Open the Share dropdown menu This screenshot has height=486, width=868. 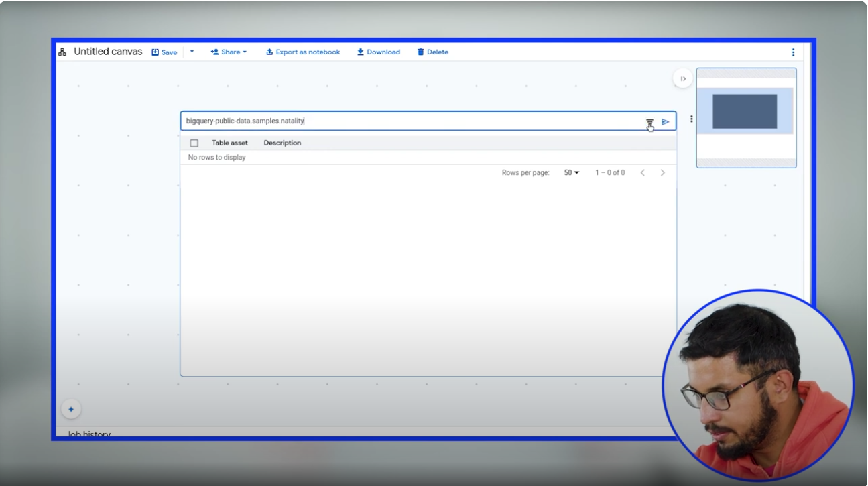tap(229, 52)
